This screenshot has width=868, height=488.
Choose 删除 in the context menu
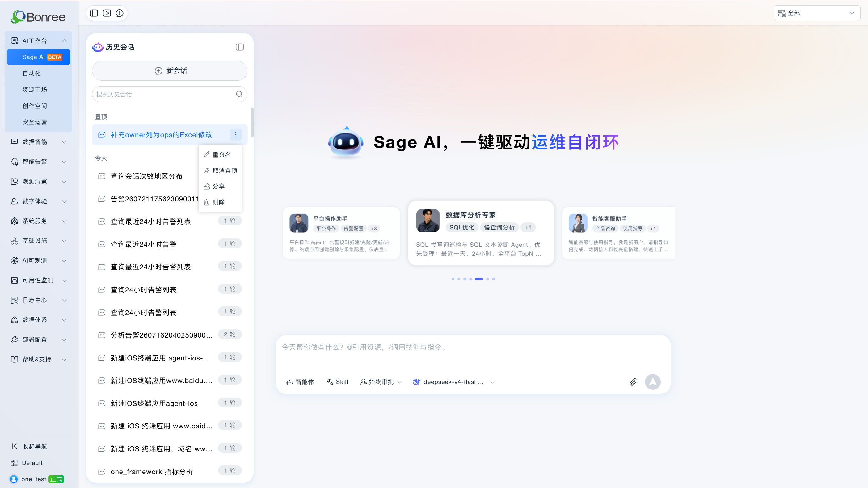220,202
